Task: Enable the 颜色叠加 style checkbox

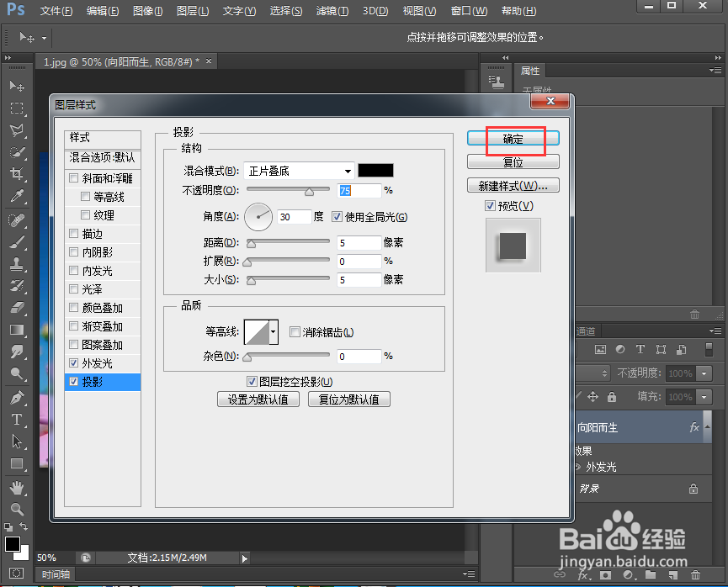Action: 73,307
